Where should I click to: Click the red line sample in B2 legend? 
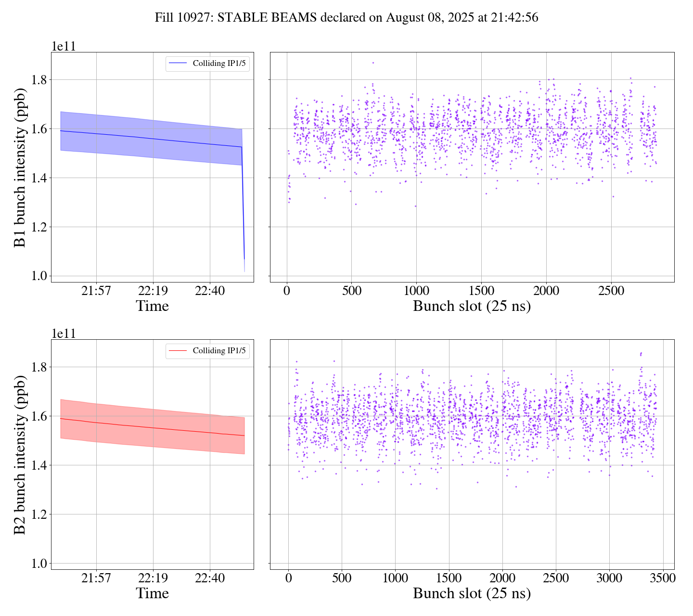[178, 351]
